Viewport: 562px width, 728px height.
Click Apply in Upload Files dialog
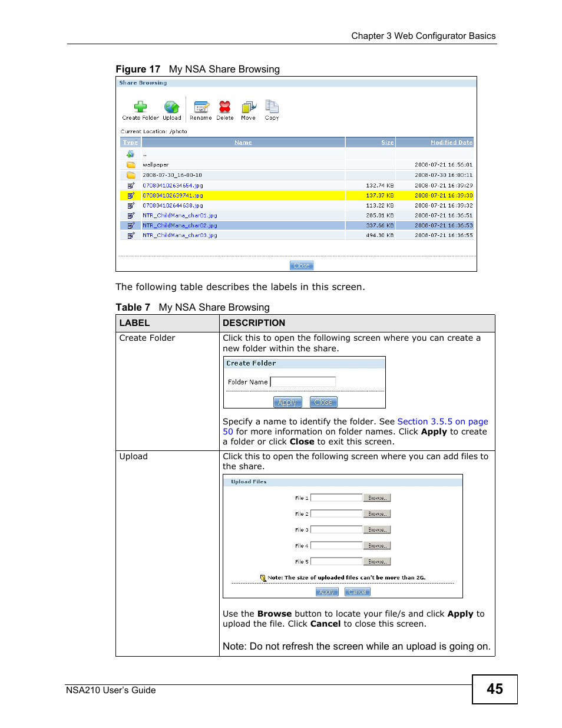pyautogui.click(x=327, y=592)
